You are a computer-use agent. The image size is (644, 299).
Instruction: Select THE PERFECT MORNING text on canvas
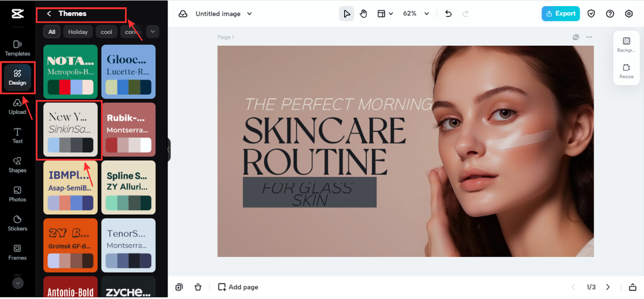[338, 105]
